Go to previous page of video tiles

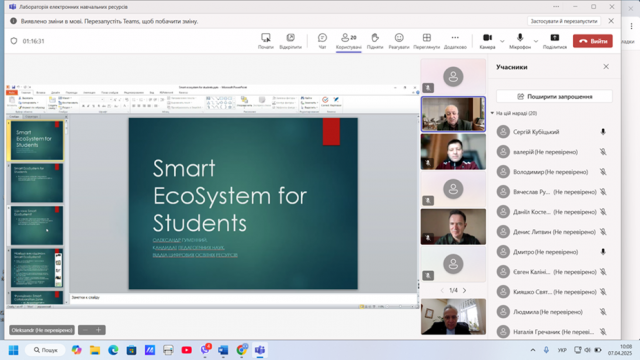(442, 291)
